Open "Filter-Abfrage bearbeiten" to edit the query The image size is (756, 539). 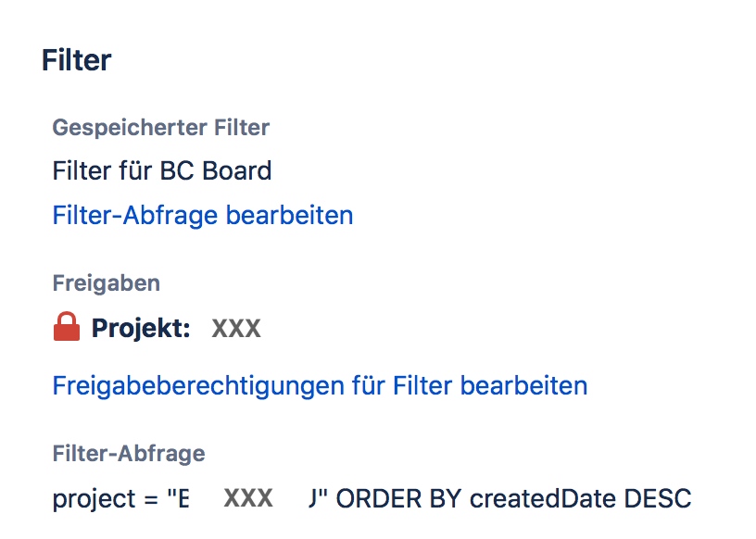[x=202, y=215]
